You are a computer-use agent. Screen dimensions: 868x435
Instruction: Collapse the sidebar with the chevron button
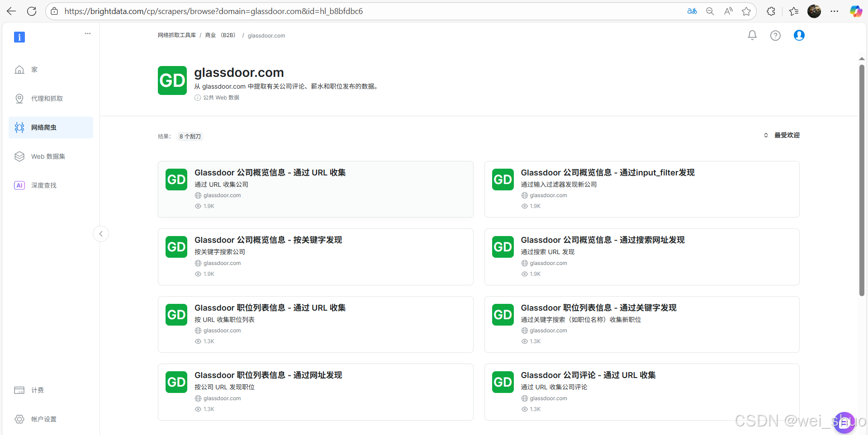pyautogui.click(x=101, y=234)
